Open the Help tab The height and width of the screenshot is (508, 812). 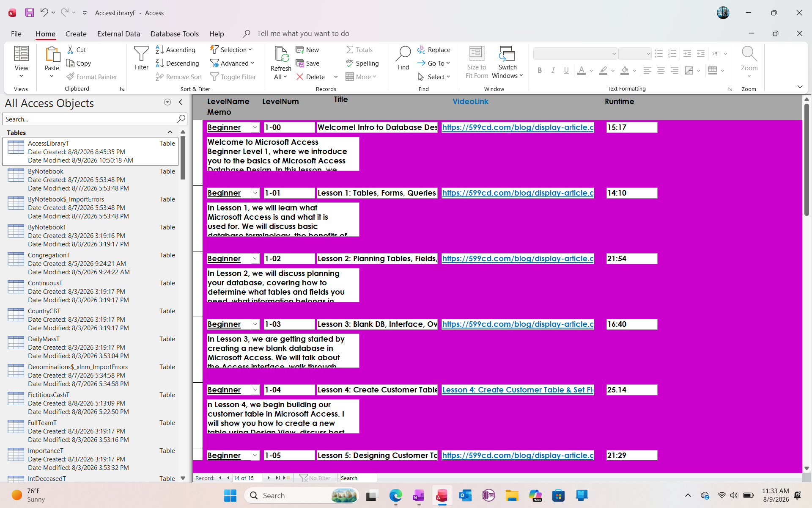coord(217,34)
